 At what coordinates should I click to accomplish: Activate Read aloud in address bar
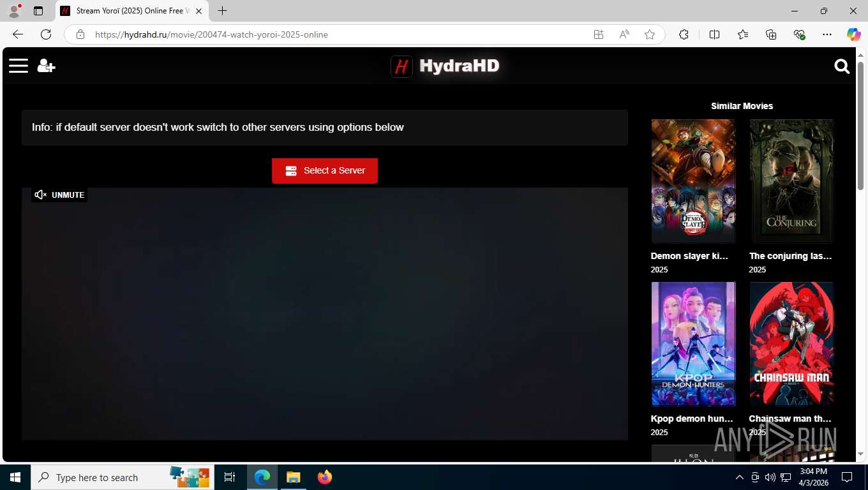pyautogui.click(x=624, y=34)
